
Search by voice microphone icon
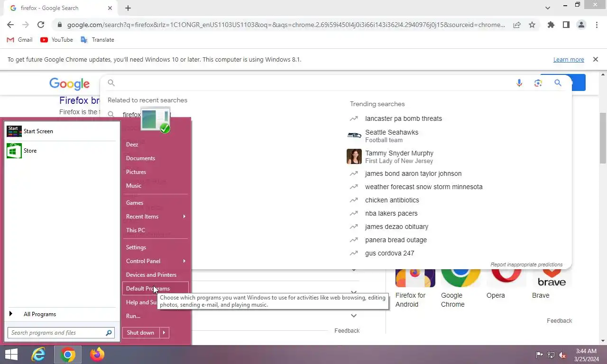point(519,83)
